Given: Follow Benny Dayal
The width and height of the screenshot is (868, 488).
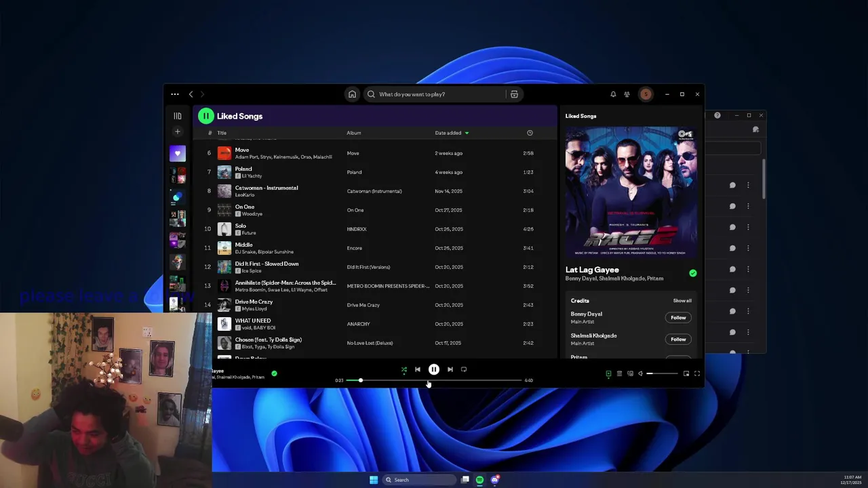Looking at the screenshot, I should point(678,318).
